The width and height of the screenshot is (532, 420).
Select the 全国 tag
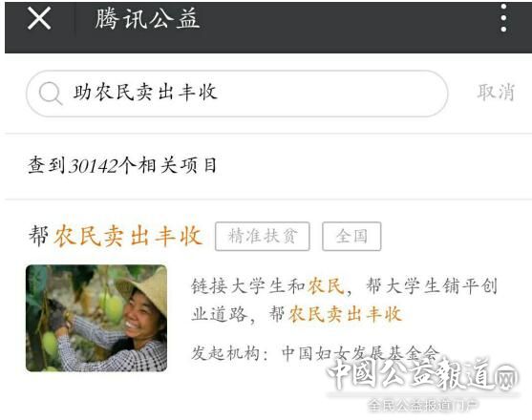pos(351,237)
